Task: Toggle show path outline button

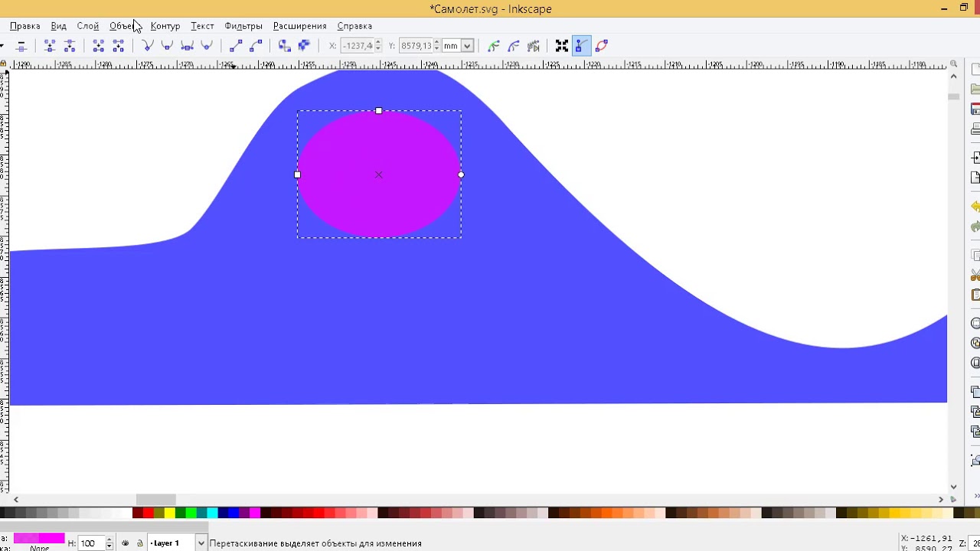Action: click(601, 46)
